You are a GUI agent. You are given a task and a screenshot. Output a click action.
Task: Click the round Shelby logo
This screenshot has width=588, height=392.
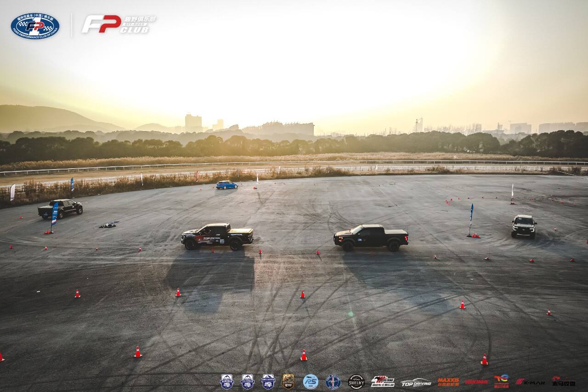(x=356, y=382)
